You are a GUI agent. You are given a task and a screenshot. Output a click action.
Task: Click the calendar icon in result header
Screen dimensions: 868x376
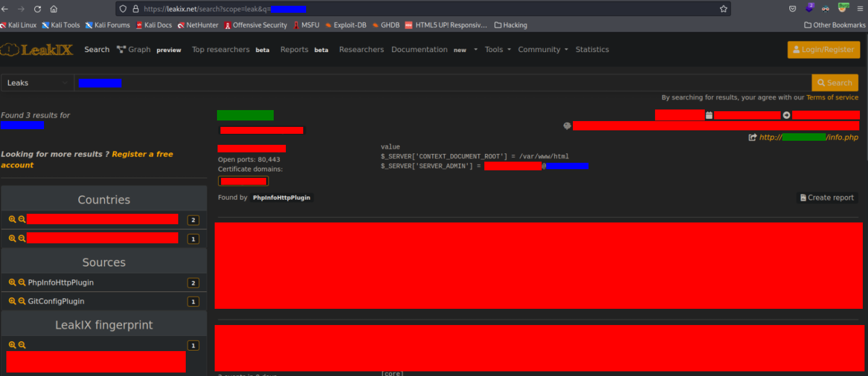click(709, 115)
